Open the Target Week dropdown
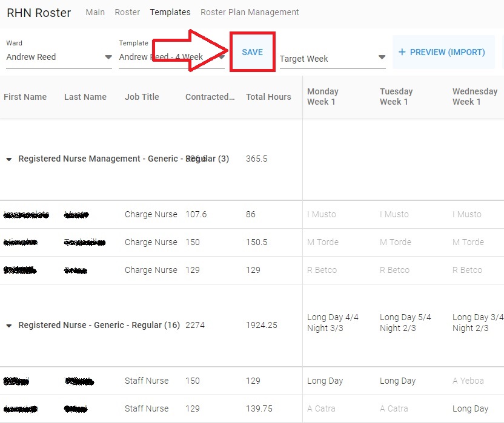504x423 pixels. click(x=333, y=59)
